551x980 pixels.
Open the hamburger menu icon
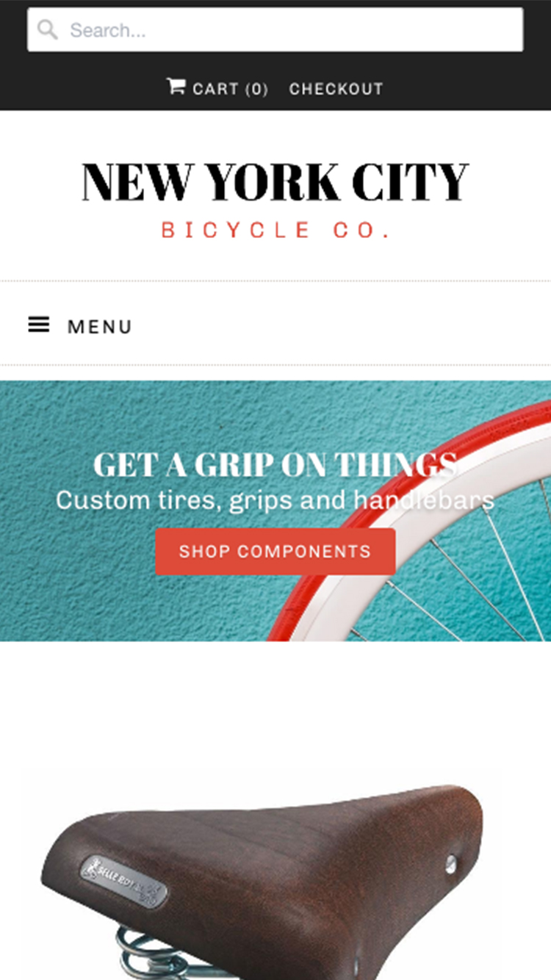[39, 325]
